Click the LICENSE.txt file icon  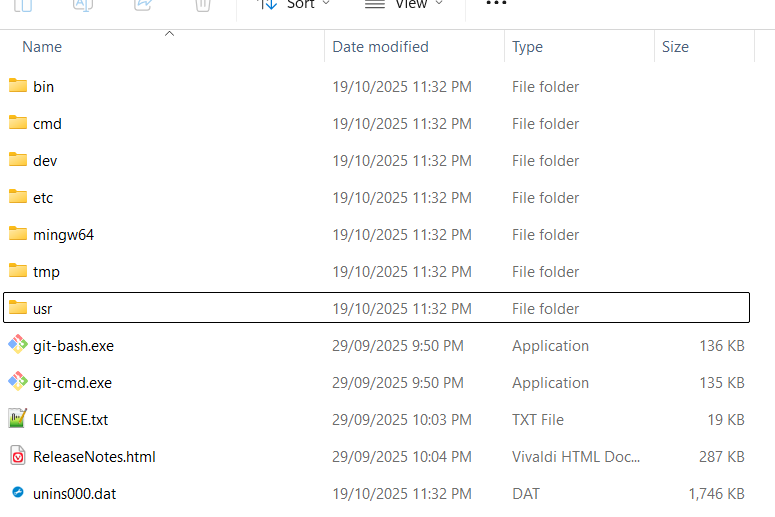pos(18,419)
